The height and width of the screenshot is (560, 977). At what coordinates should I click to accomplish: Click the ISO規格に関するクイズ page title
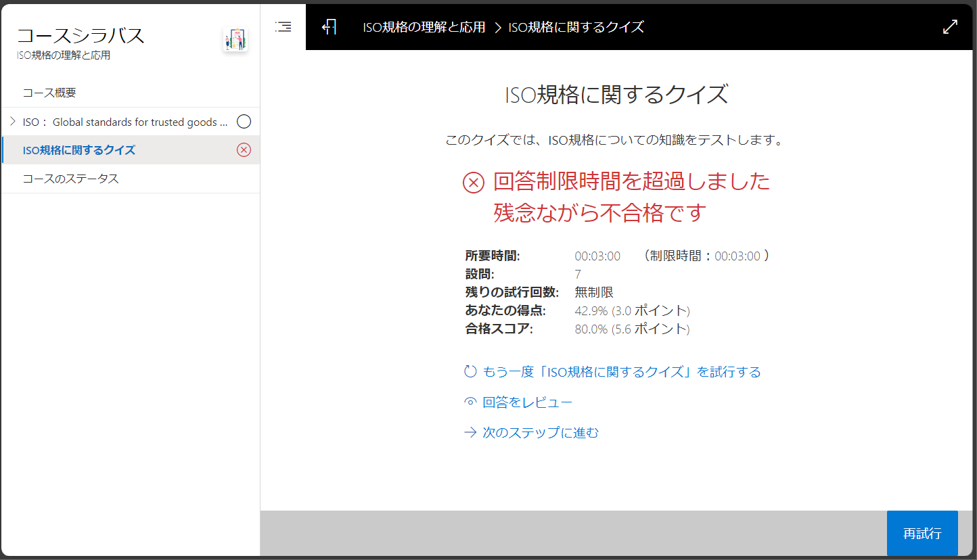(616, 95)
